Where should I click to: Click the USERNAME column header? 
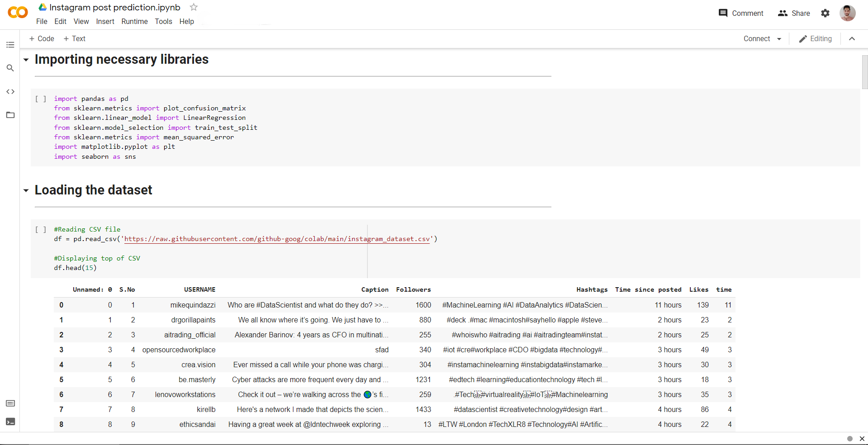coord(199,289)
